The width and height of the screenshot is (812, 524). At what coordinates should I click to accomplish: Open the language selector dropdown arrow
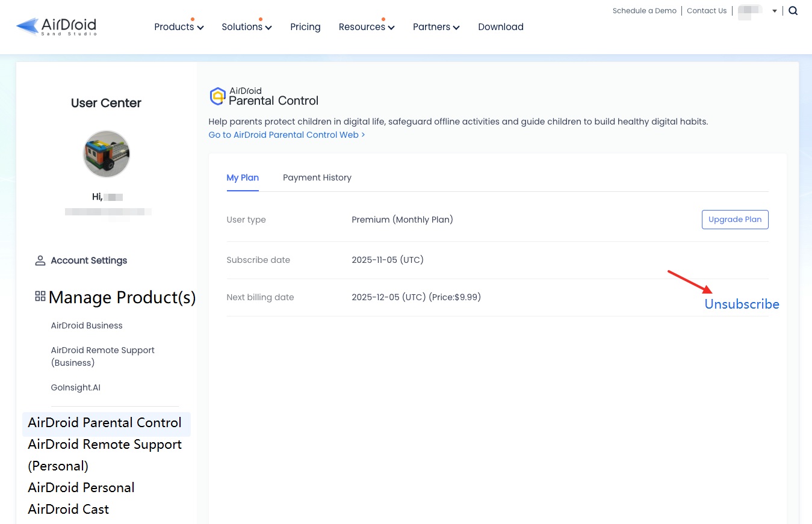point(775,11)
